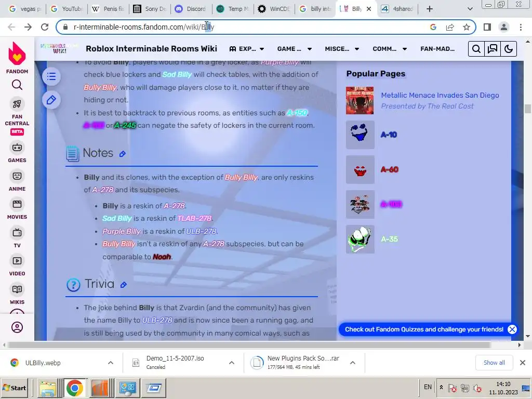532x399 pixels.
Task: Open Fan Central rocket icon
Action: [x=17, y=104]
